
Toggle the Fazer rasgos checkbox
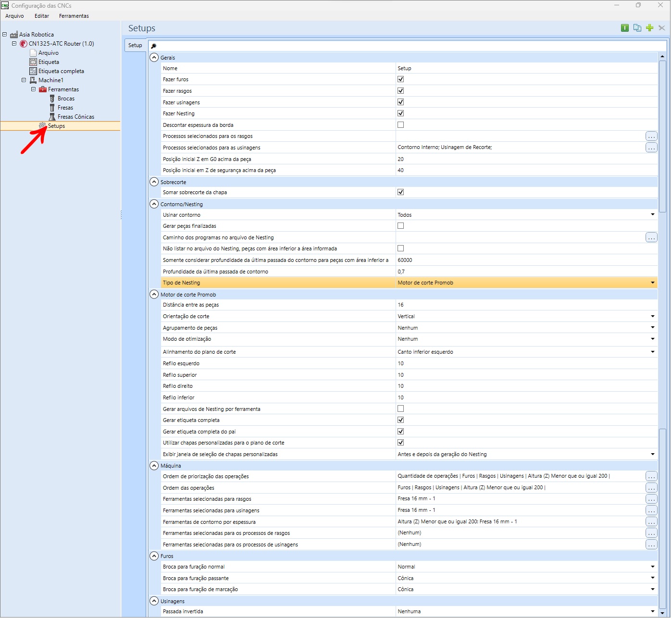(401, 91)
